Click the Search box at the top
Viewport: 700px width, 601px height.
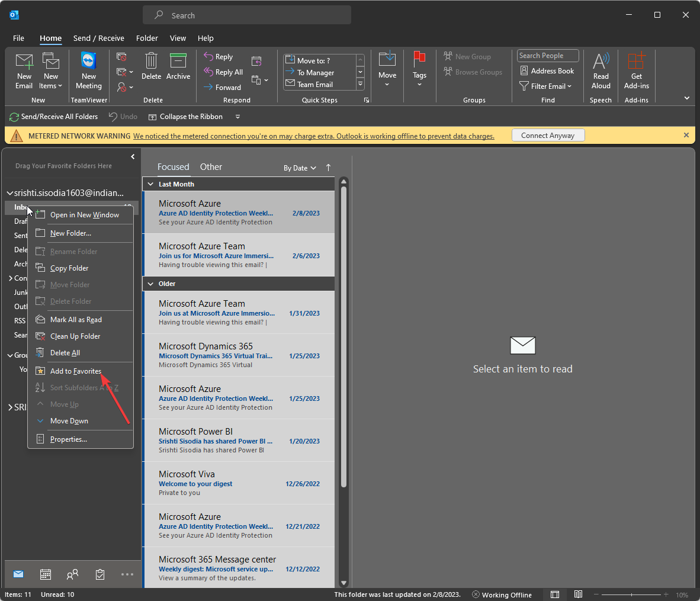pos(247,15)
